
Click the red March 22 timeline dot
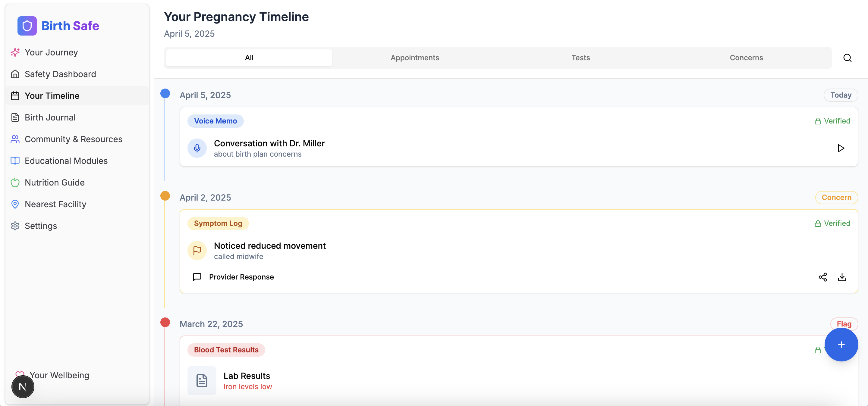pos(165,323)
